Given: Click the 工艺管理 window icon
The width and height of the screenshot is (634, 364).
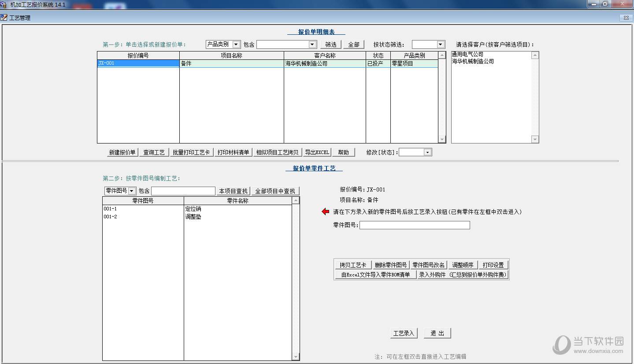Looking at the screenshot, I should [x=4, y=18].
